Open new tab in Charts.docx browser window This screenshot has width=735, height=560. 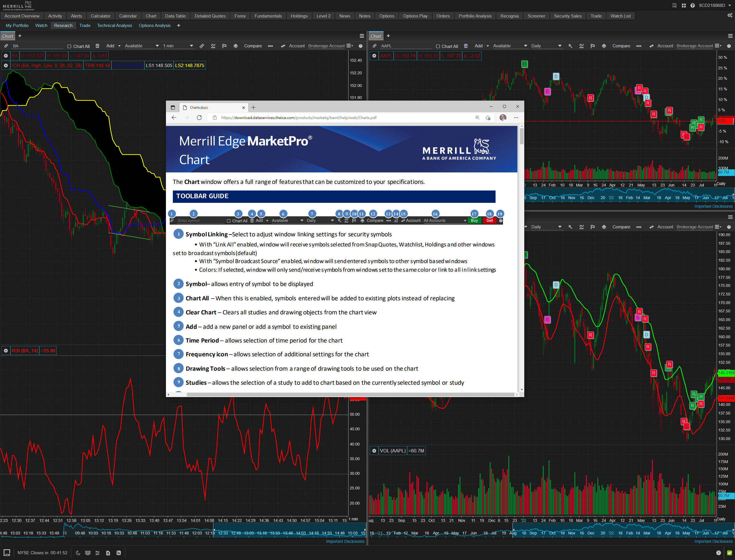click(253, 107)
